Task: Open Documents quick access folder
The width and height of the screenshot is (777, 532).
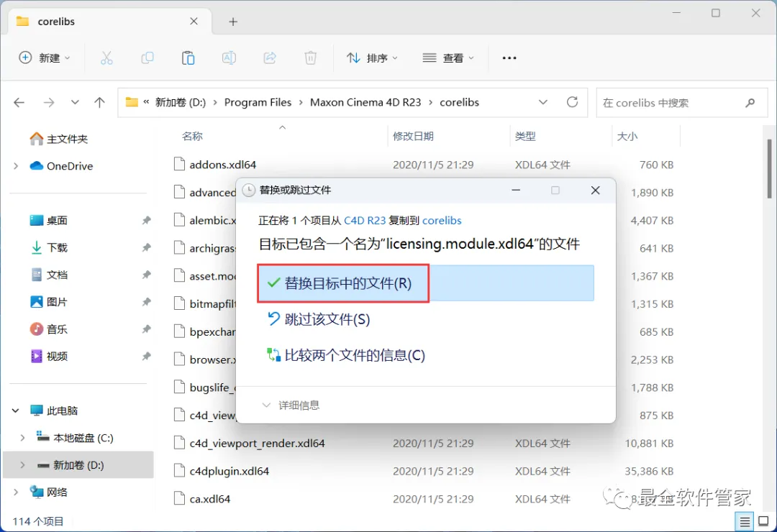Action: point(49,275)
